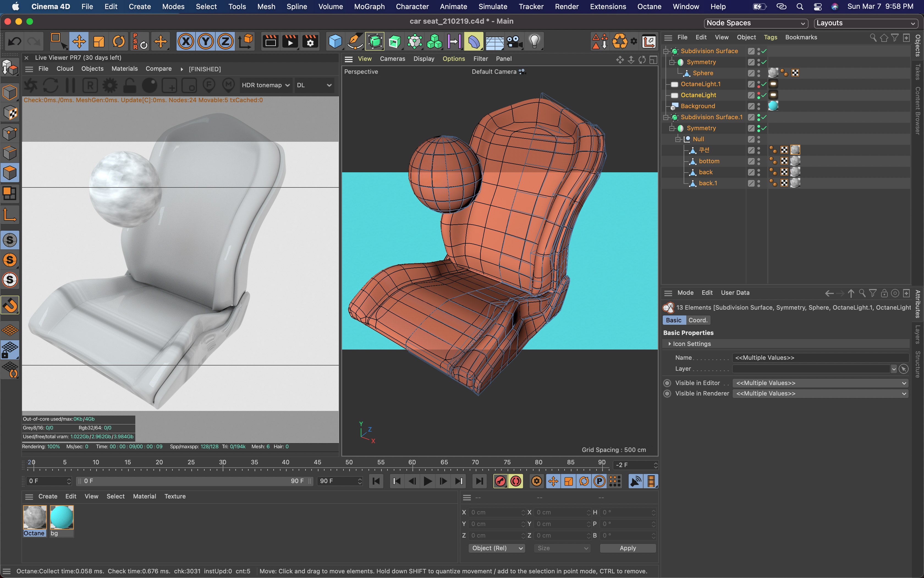Click the MoGraph Cloner green cubes icon
The width and height of the screenshot is (924, 578).
pos(435,41)
